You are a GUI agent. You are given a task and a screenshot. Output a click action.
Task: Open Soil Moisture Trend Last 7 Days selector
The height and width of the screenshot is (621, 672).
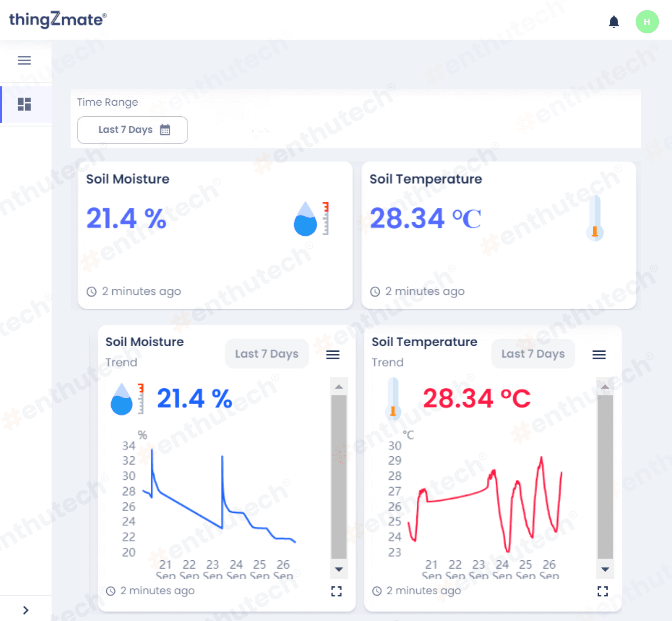(266, 353)
